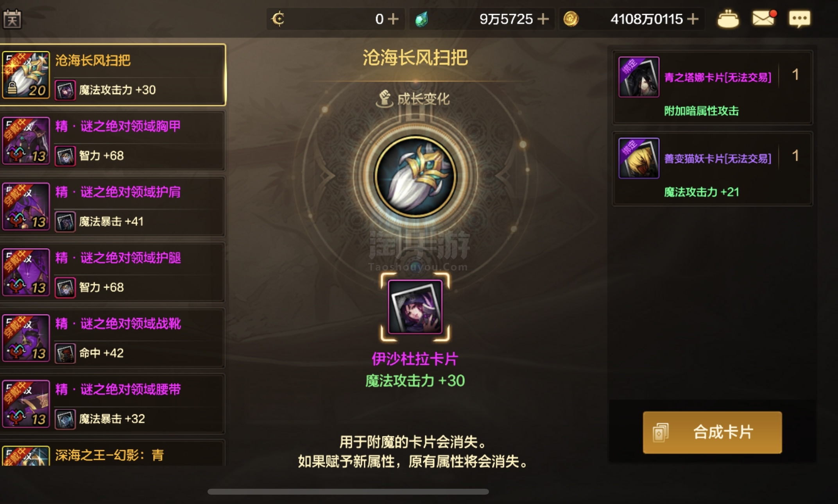The height and width of the screenshot is (504, 838).
Task: Tap the 伊莎杜拉卡片 card slot
Action: (x=415, y=307)
